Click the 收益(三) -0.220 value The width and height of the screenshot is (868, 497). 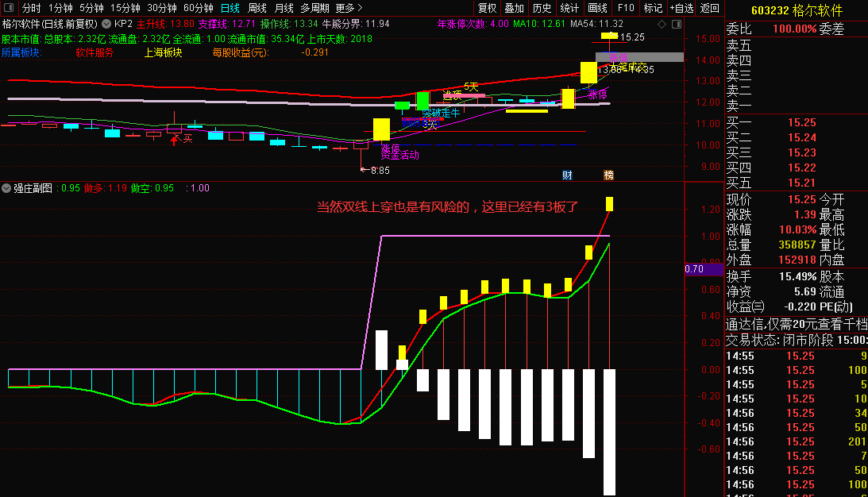(x=800, y=306)
